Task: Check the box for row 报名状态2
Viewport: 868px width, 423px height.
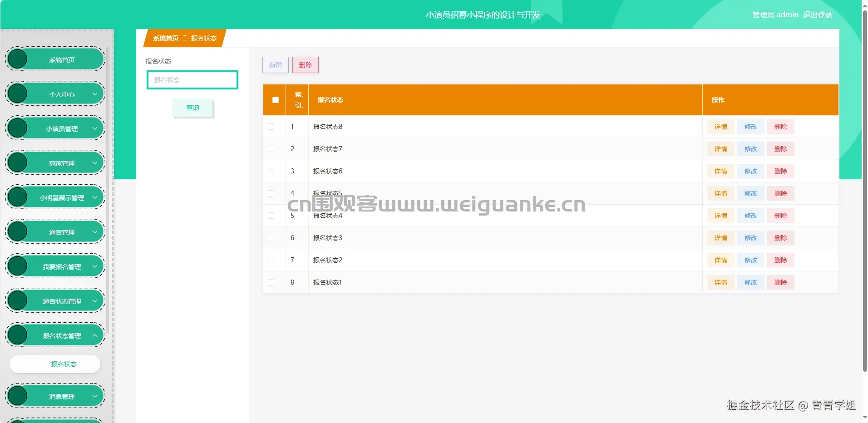Action: point(271,260)
